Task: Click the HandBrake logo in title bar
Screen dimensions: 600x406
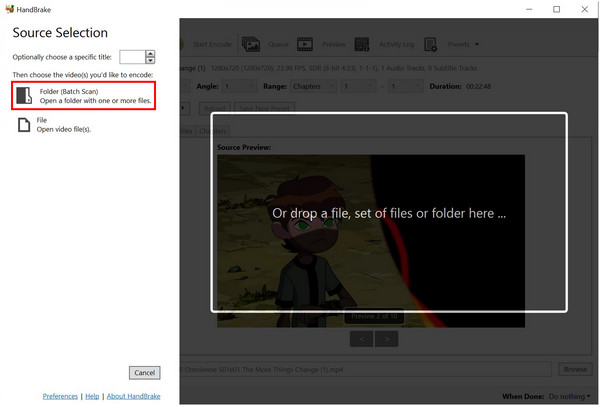Action: [x=11, y=9]
